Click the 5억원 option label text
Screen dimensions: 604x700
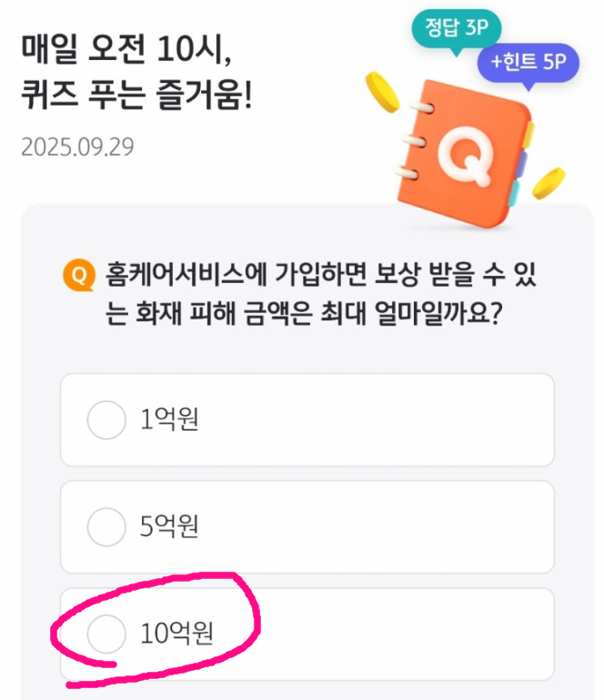pyautogui.click(x=169, y=526)
